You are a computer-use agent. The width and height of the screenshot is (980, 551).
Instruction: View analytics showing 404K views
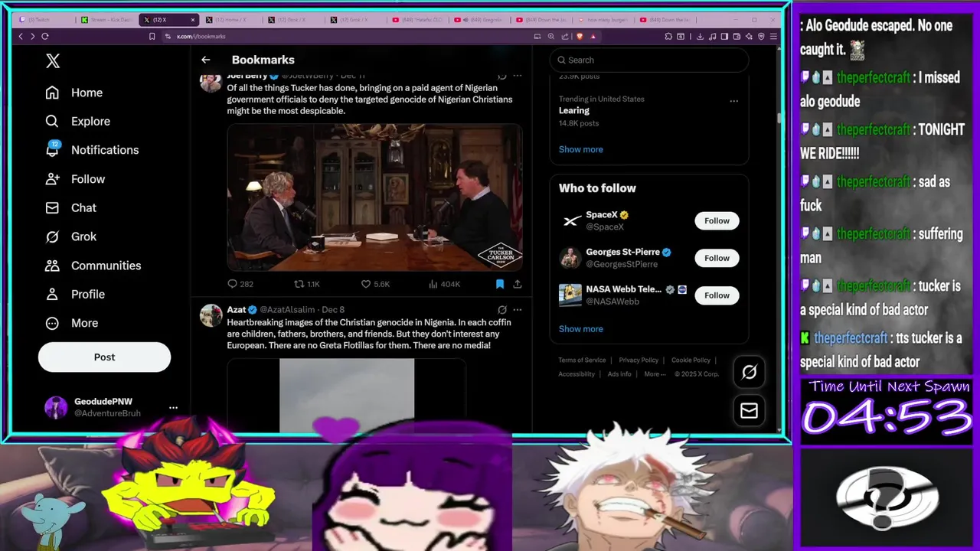[x=444, y=284]
